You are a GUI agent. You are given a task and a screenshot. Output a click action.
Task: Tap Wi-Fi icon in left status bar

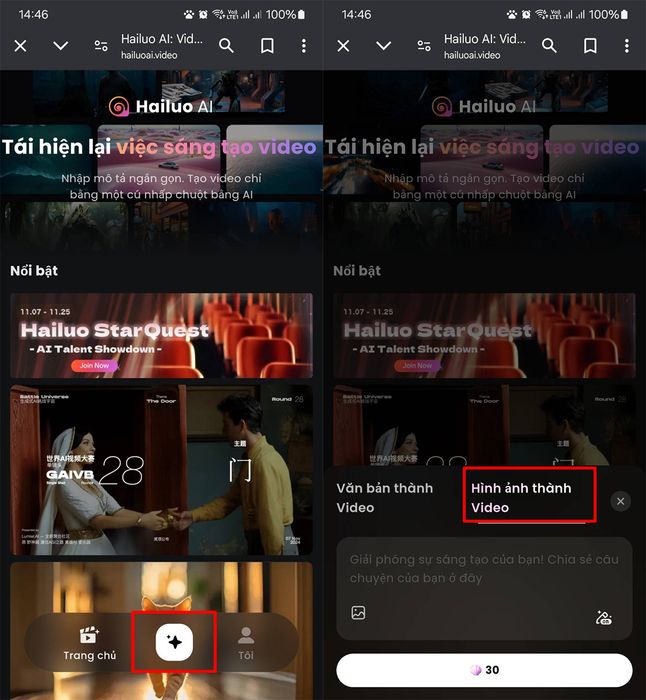tap(218, 15)
